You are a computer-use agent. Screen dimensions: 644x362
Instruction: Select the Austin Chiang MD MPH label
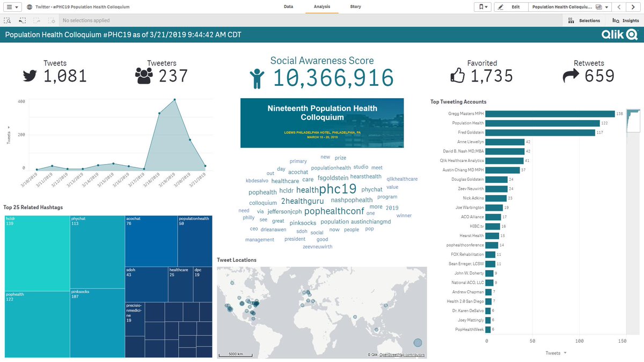[464, 170]
